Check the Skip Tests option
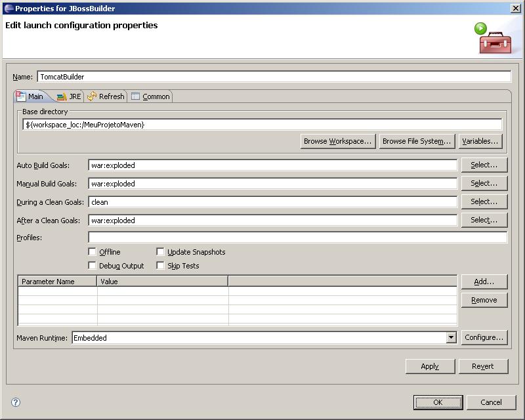Image resolution: width=525 pixels, height=420 pixels. (x=160, y=266)
